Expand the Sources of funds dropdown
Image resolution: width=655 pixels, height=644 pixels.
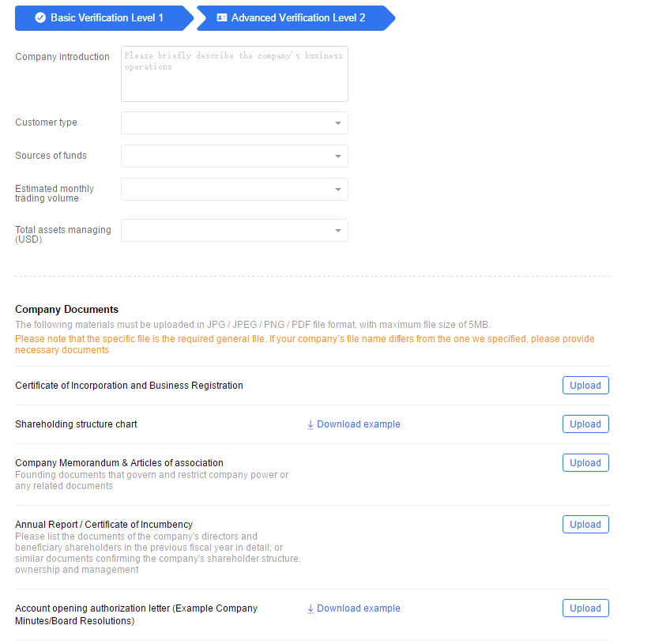[235, 156]
